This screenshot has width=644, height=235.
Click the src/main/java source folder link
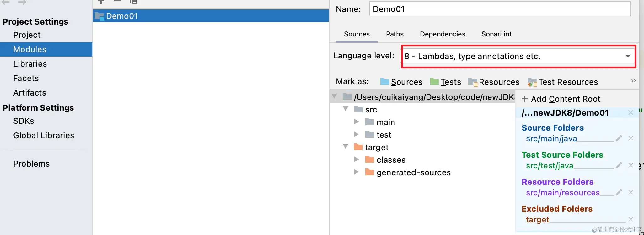[551, 139]
